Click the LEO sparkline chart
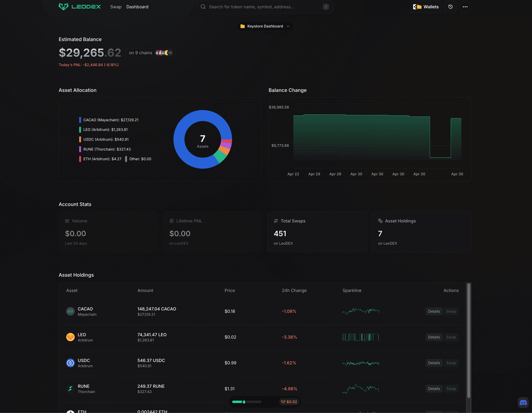Image resolution: width=532 pixels, height=413 pixels. [x=361, y=337]
